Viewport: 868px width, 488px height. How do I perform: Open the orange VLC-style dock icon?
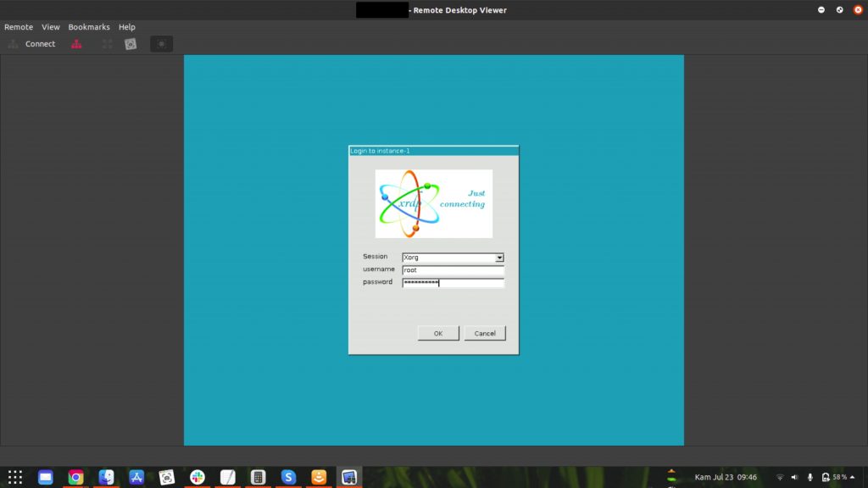tap(319, 477)
